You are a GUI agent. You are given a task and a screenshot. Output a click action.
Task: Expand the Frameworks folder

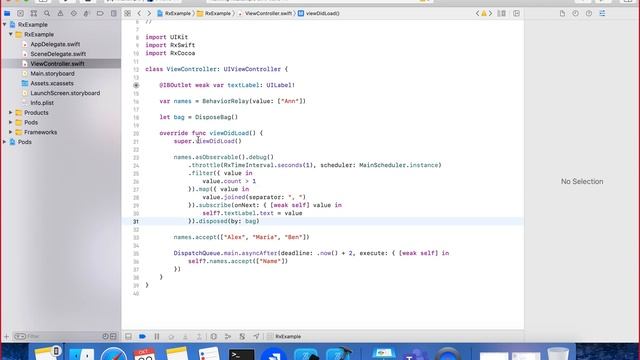(11, 132)
